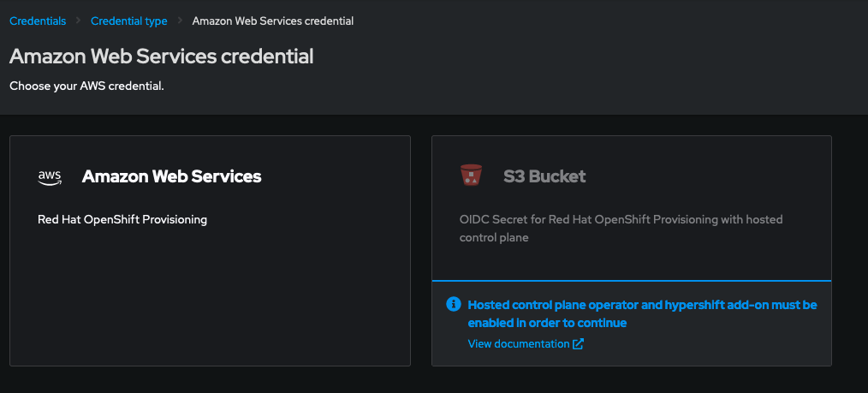This screenshot has width=868, height=393.
Task: Go back to the Credentials breadcrumb
Action: pyautogui.click(x=37, y=21)
